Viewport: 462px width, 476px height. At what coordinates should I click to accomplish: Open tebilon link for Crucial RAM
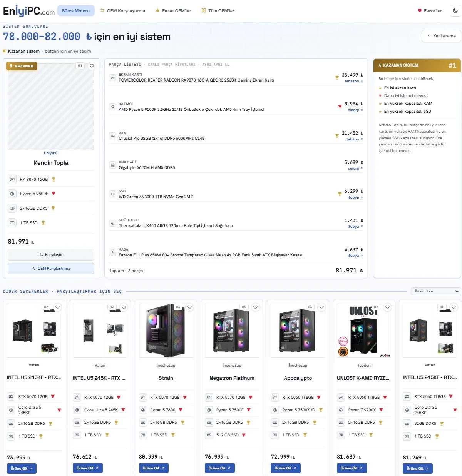(x=354, y=139)
